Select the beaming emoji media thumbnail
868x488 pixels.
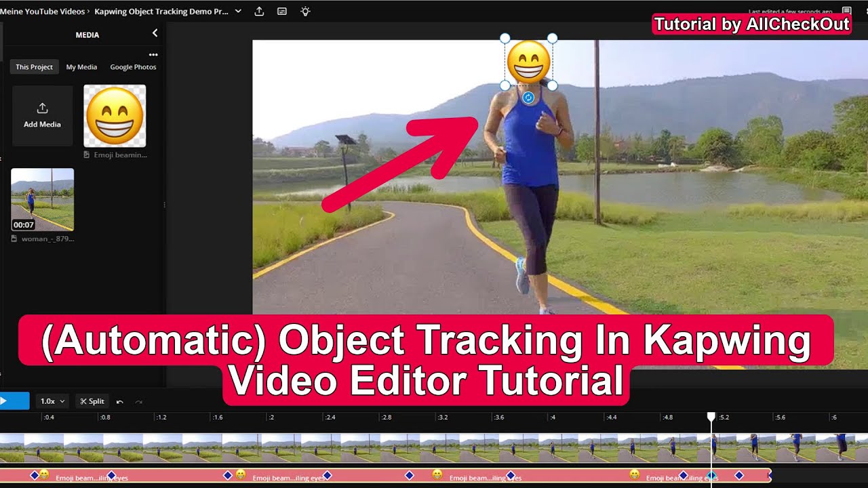[115, 116]
